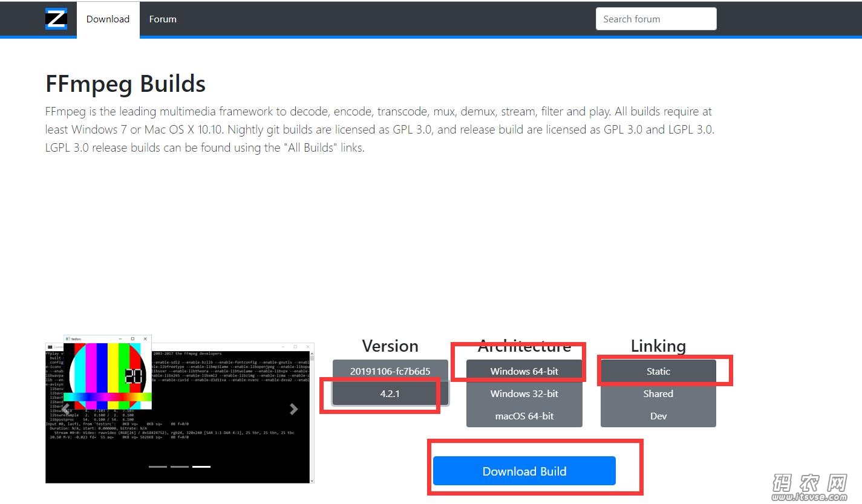Go to previous carousel slide arrow
This screenshot has height=504, width=862.
coord(65,409)
